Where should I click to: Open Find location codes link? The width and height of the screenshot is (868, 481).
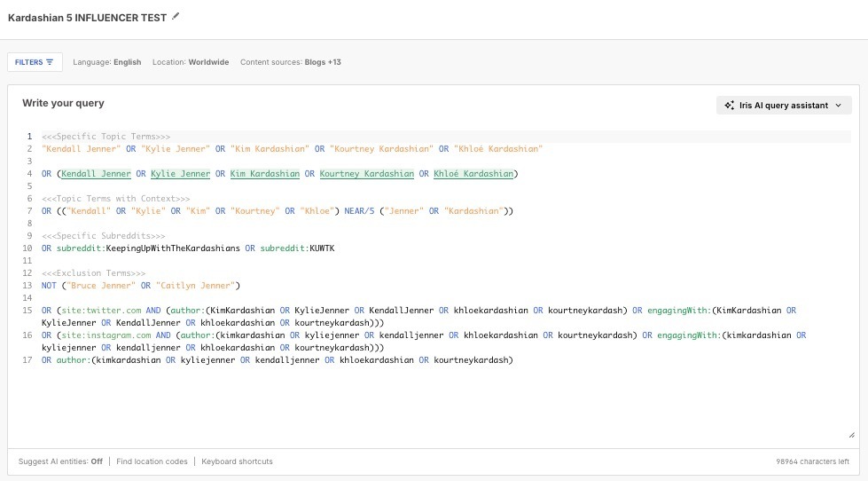[x=152, y=461]
